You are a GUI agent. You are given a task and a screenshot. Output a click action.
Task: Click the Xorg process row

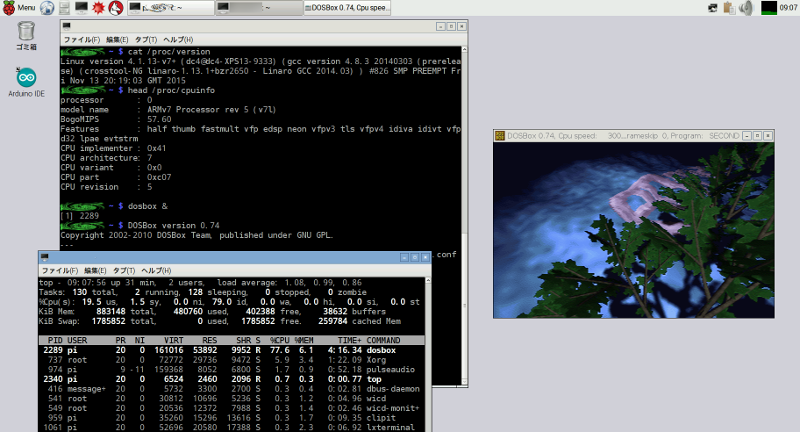232,360
